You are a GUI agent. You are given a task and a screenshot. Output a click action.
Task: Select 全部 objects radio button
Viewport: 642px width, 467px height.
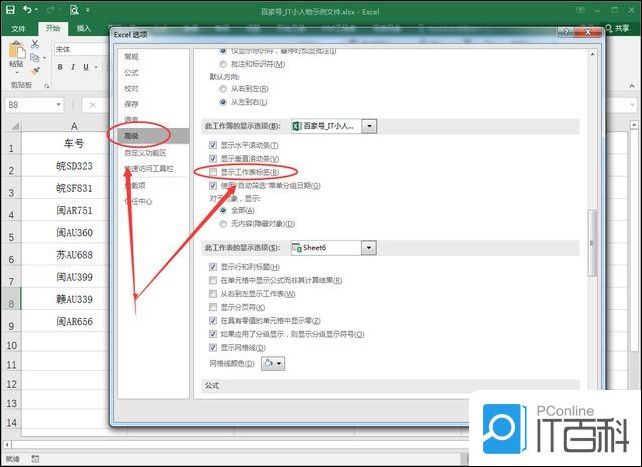click(223, 210)
